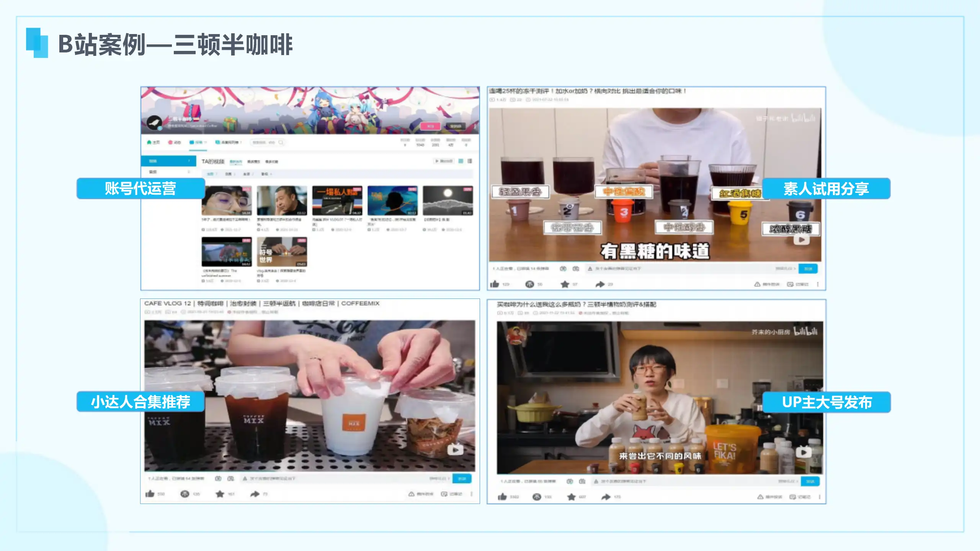Give a coin to the CAFE VLOG 12 video
The width and height of the screenshot is (980, 551).
click(185, 494)
